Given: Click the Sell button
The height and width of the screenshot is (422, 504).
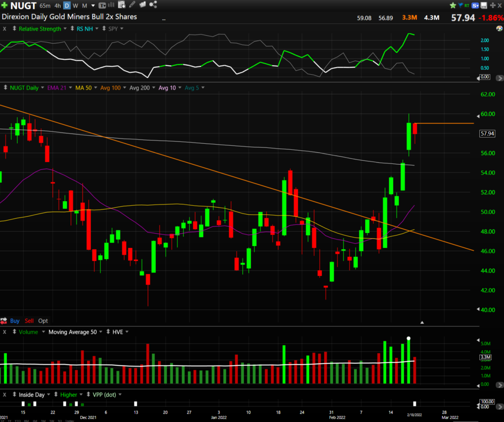Looking at the screenshot, I should (29, 321).
